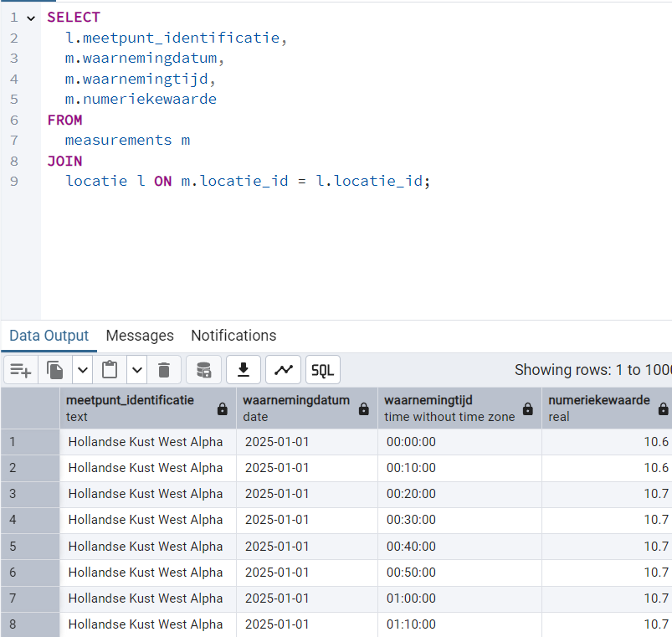The width and height of the screenshot is (672, 637).
Task: Click lock icon on waarnemingdatum column
Action: click(363, 409)
